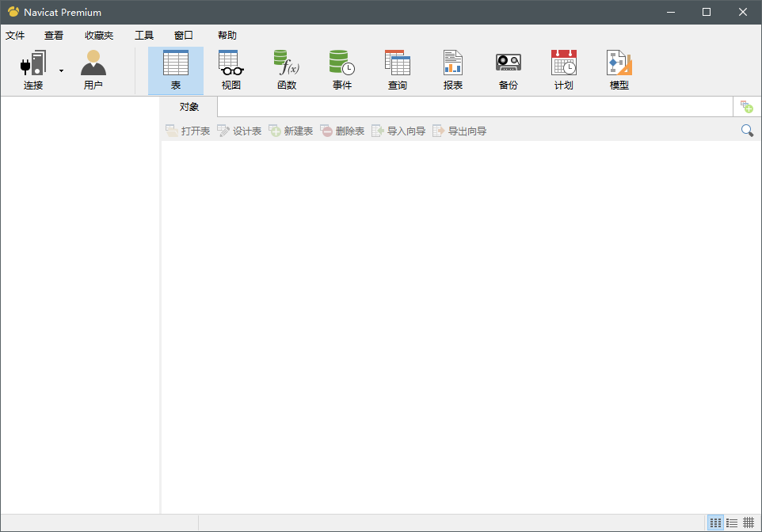
Task: Select the Table (表) toolbar icon
Action: (x=175, y=70)
